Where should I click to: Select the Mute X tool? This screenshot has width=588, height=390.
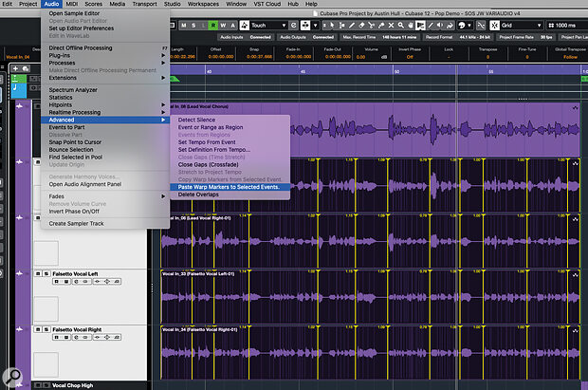391,26
